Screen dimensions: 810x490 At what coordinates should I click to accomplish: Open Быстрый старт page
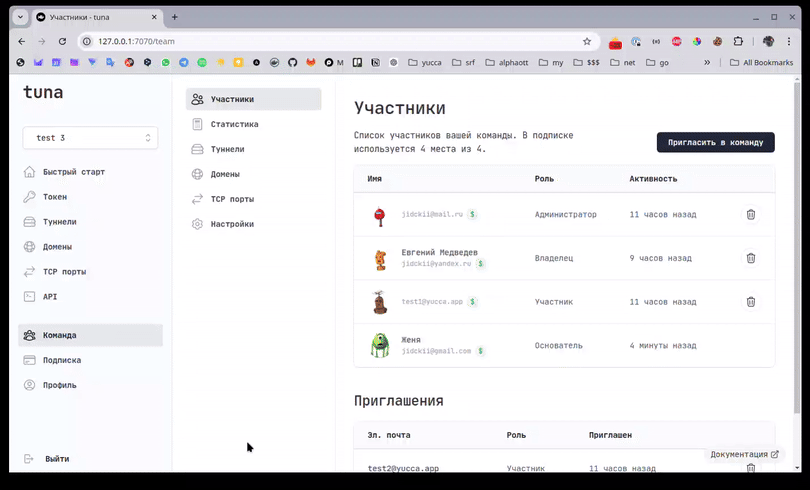pyautogui.click(x=73, y=172)
